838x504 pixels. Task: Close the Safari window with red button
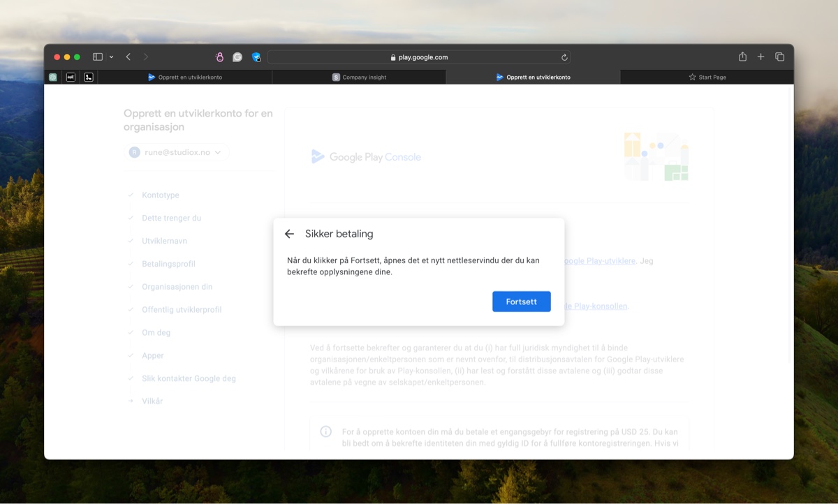[x=57, y=57]
